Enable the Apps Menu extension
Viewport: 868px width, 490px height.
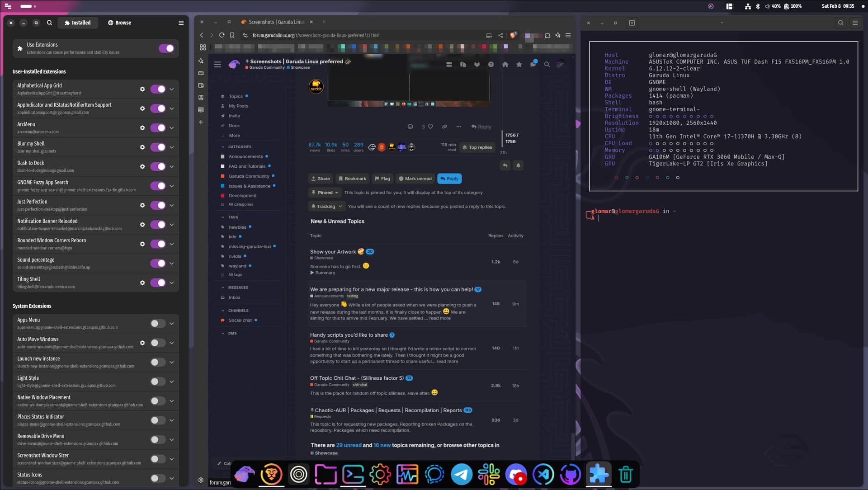pos(158,323)
